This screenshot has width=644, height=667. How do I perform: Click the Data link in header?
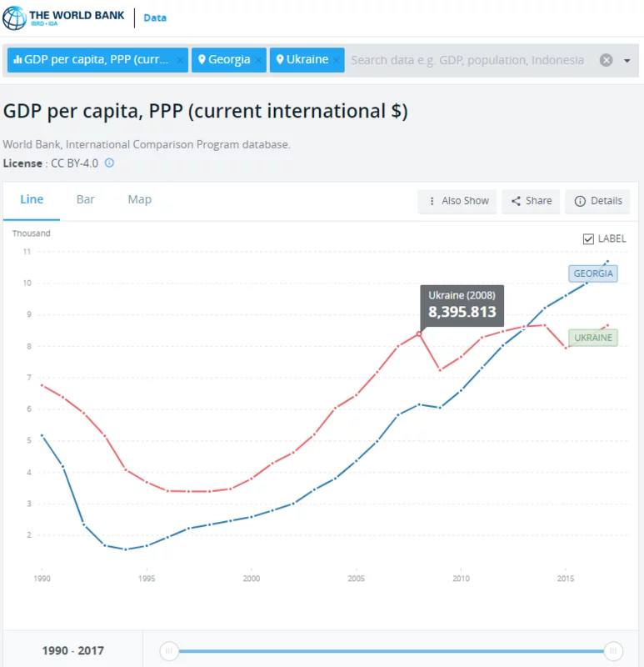click(x=155, y=18)
